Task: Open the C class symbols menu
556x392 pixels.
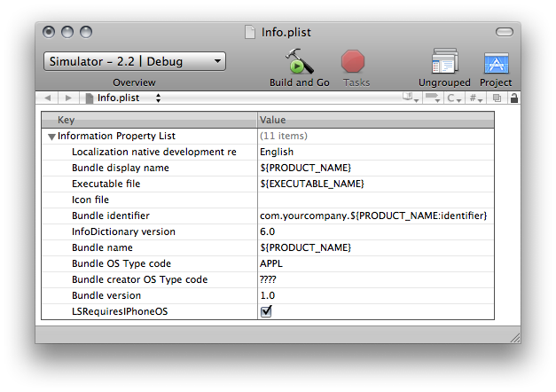Action: tap(454, 98)
